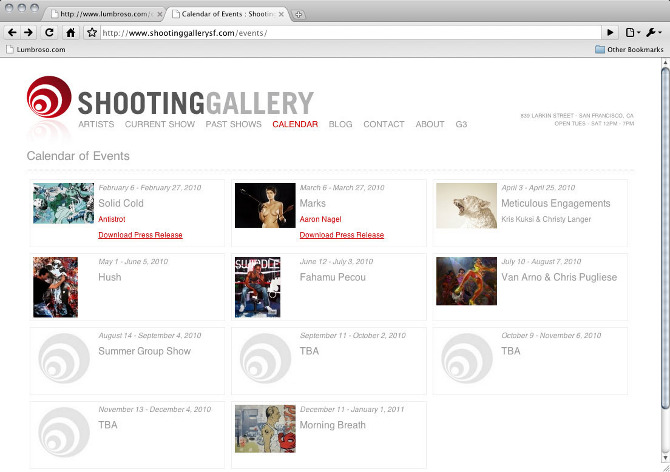Viewport: 670px width, 472px height.
Task: Close the lumbroso.com tab
Action: coord(160,14)
